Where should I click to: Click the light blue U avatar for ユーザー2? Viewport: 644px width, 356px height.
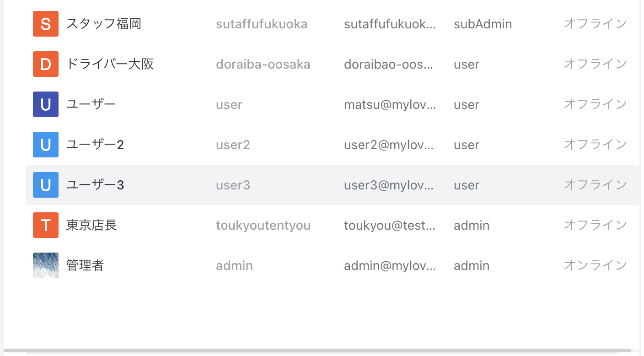tap(46, 145)
